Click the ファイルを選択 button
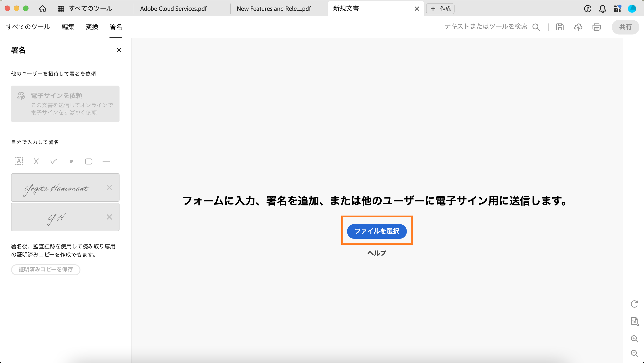The height and width of the screenshot is (363, 644). tap(377, 231)
